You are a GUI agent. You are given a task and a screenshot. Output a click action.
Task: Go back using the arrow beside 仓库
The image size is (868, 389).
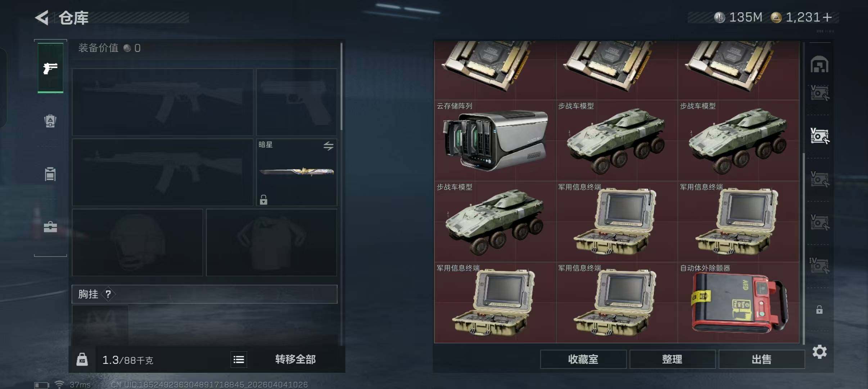[42, 18]
